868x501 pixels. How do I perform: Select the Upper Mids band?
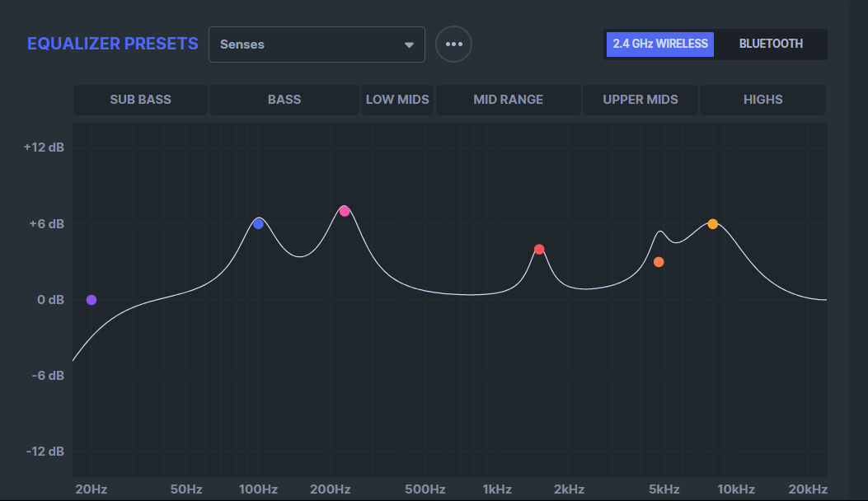coord(640,100)
